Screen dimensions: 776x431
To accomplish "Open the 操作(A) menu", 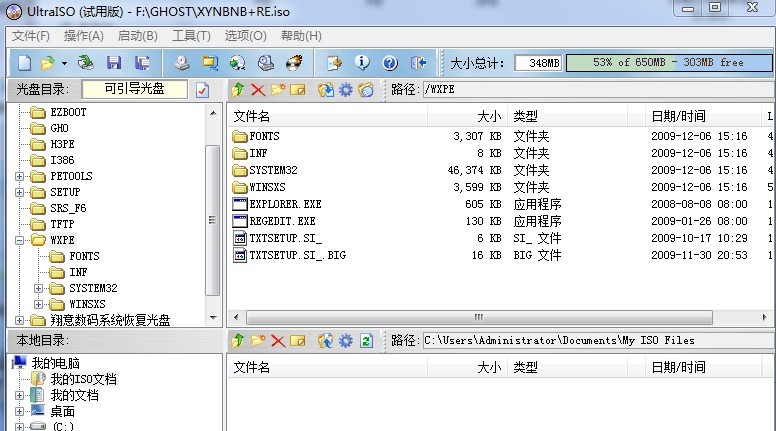I will [84, 36].
